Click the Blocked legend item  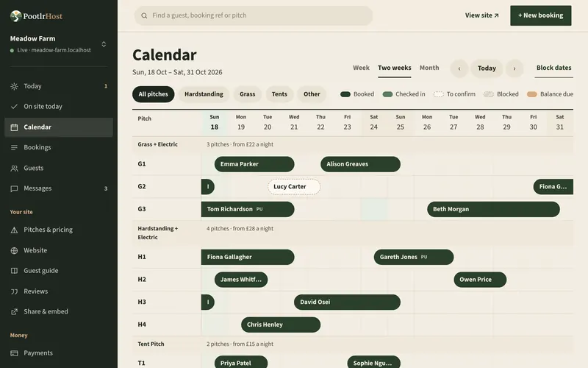501,94
